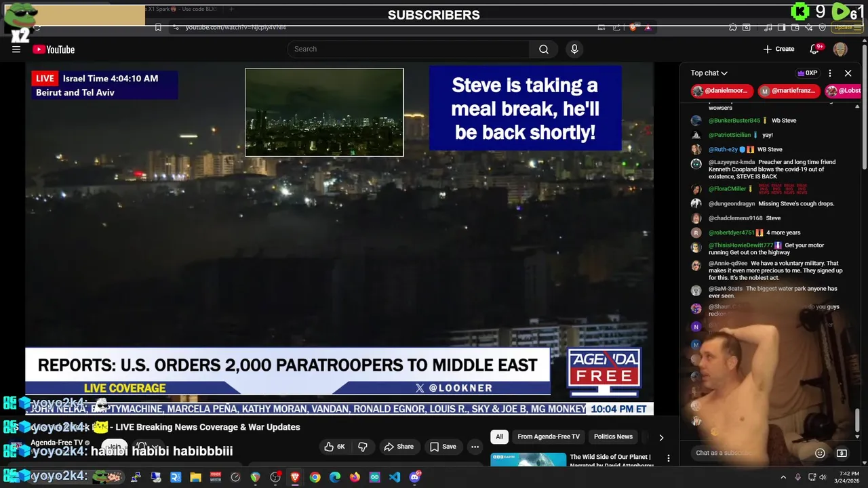Open browser extensions puzzle icon
868x488 pixels.
pyautogui.click(x=733, y=27)
